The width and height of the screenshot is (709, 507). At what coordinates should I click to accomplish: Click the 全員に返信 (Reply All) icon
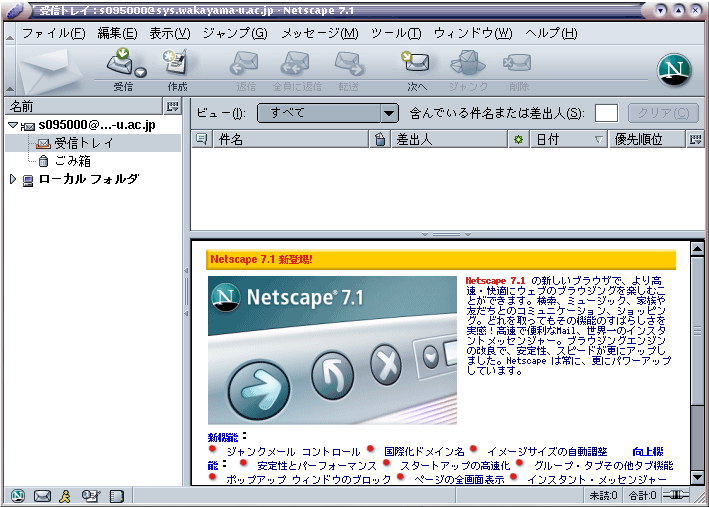295,63
